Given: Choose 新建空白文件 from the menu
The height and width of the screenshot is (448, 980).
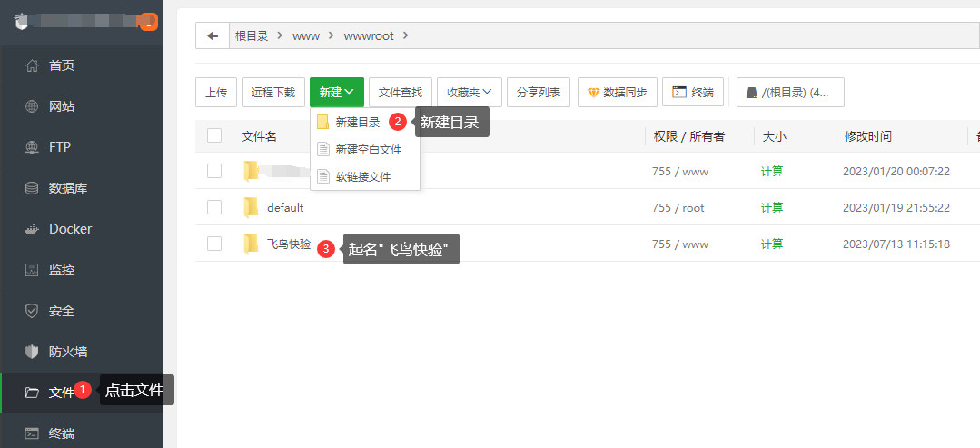Looking at the screenshot, I should (368, 149).
